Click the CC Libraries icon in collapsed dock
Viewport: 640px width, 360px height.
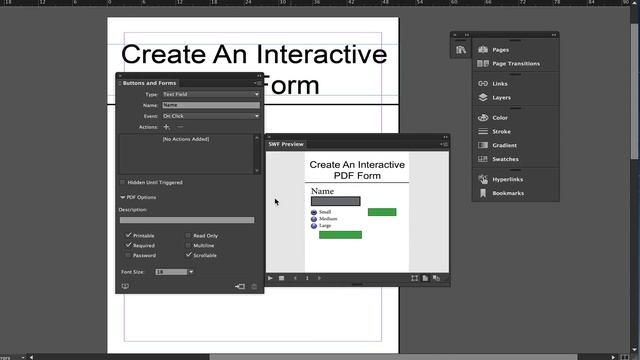pyautogui.click(x=461, y=50)
